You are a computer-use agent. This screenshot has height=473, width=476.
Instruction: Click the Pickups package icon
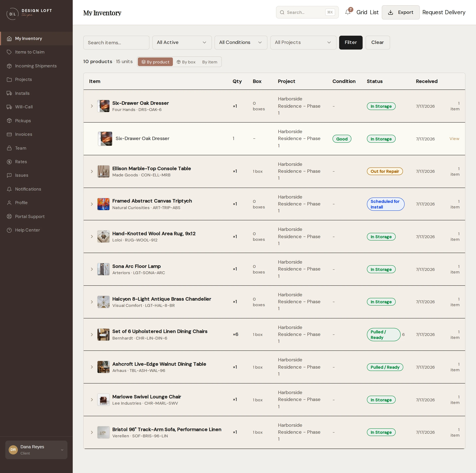coord(9,121)
